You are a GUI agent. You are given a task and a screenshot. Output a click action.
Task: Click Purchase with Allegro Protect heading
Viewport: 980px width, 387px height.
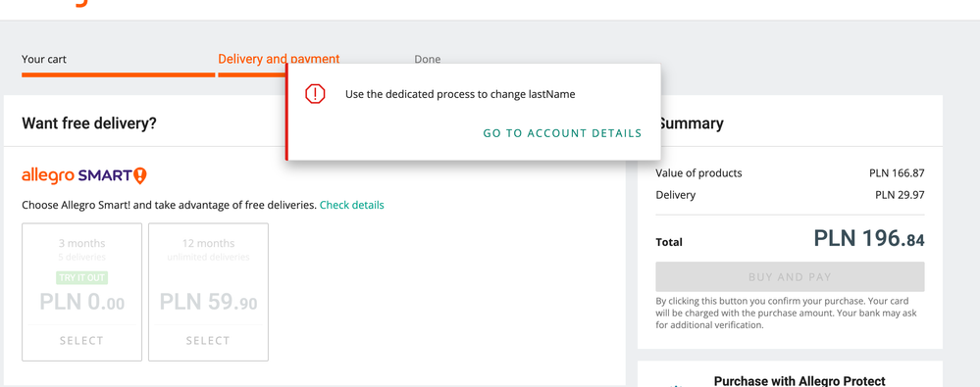click(799, 381)
